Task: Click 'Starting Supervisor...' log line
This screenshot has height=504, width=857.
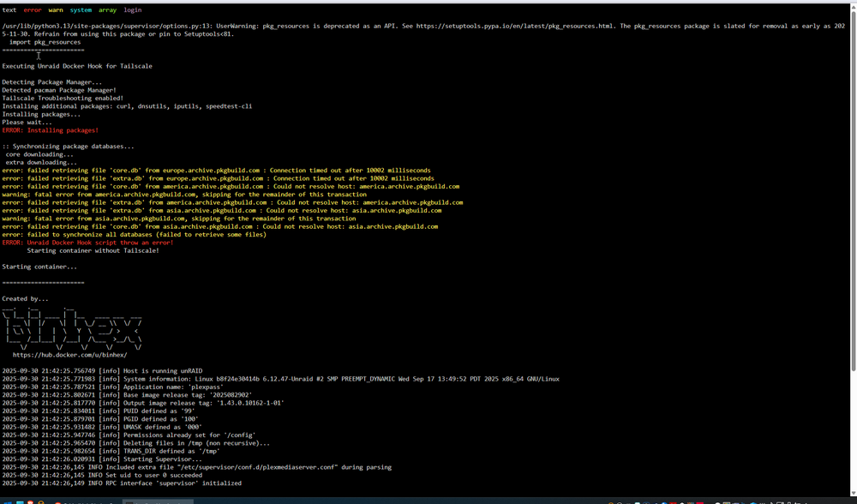Action: 102,459
